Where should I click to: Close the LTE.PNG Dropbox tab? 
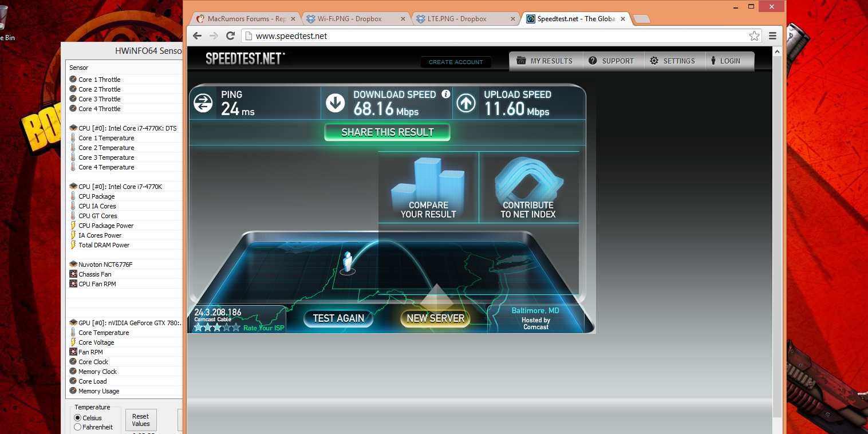(512, 19)
